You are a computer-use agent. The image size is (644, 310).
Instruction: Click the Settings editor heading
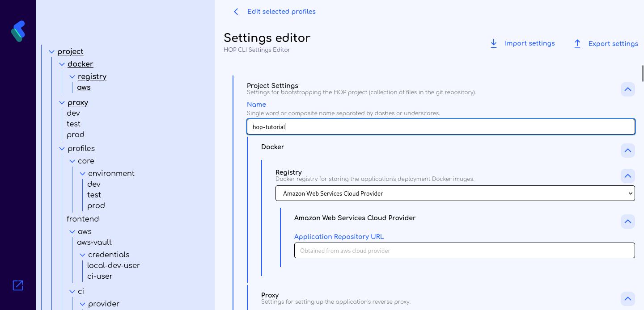[x=267, y=38]
